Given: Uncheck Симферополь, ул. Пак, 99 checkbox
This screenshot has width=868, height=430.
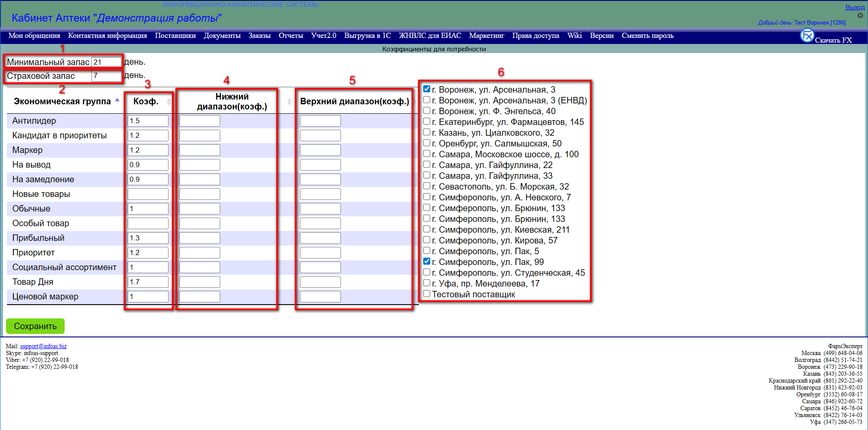Looking at the screenshot, I should [x=427, y=262].
